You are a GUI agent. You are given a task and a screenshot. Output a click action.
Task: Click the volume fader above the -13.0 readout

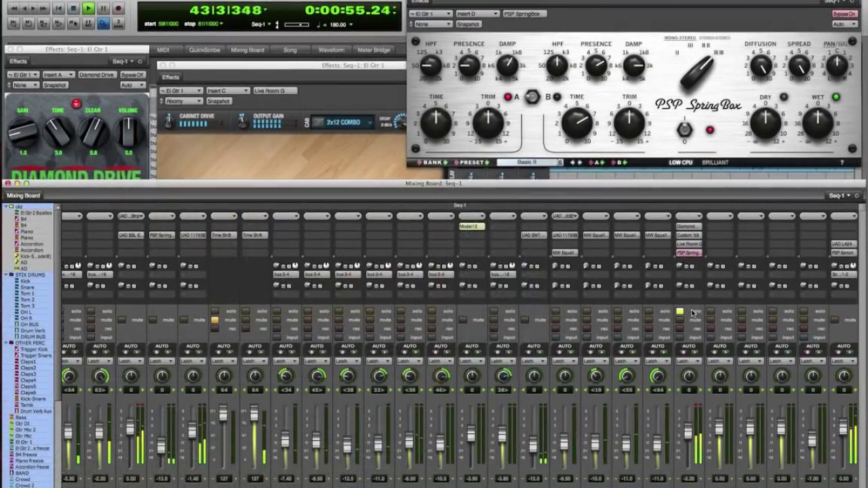tap(161, 445)
